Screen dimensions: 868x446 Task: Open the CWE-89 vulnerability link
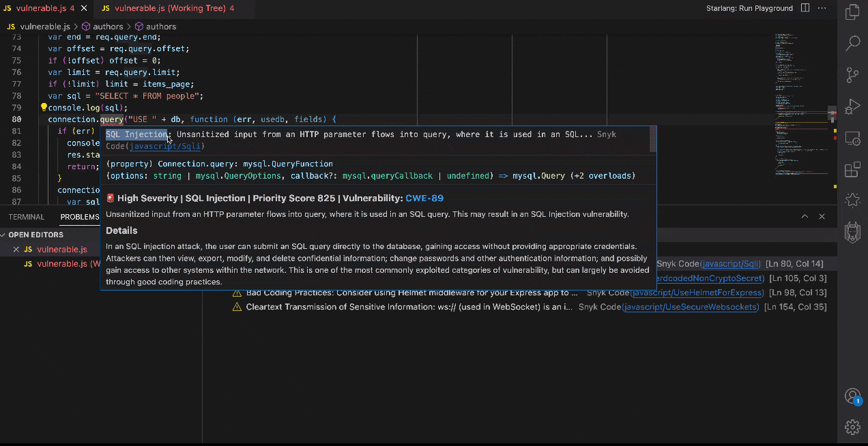pyautogui.click(x=424, y=198)
